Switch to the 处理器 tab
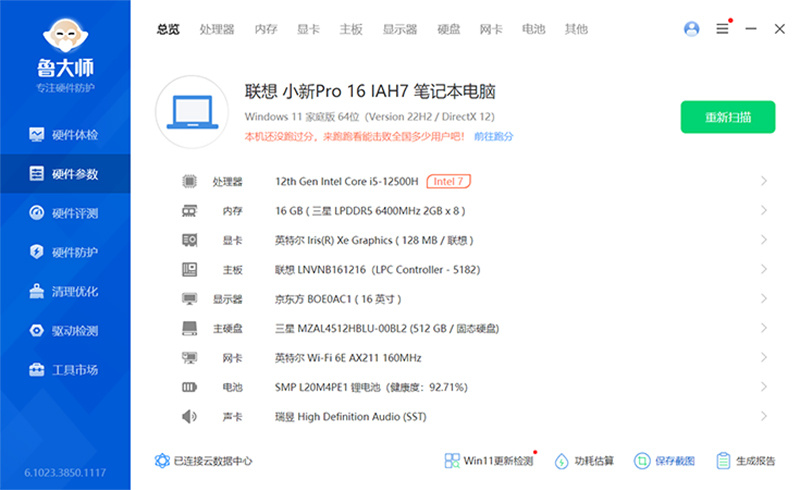 217,30
